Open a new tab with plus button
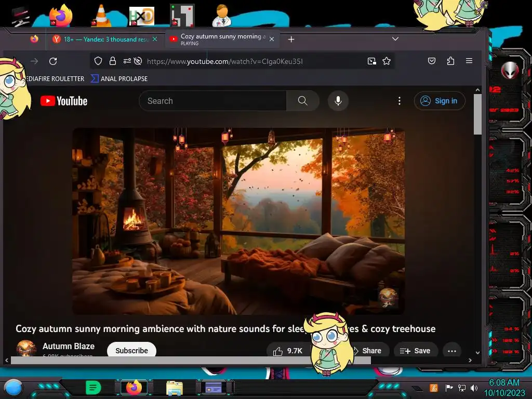The image size is (532, 399). (x=291, y=39)
